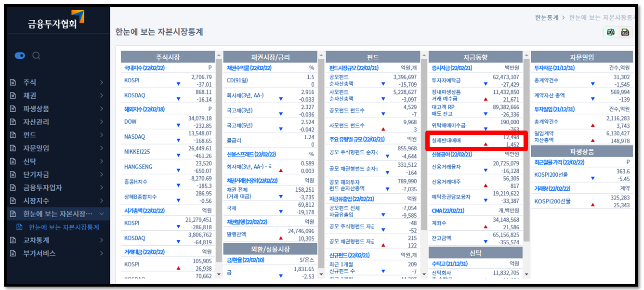The image size is (644, 290).
Task: Open 사모펀드 펀드수 link
Action: (346, 125)
